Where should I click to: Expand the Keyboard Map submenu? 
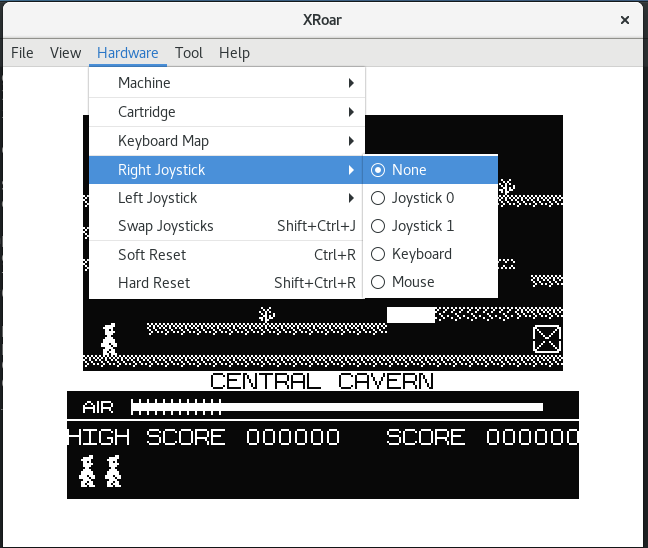coord(227,141)
